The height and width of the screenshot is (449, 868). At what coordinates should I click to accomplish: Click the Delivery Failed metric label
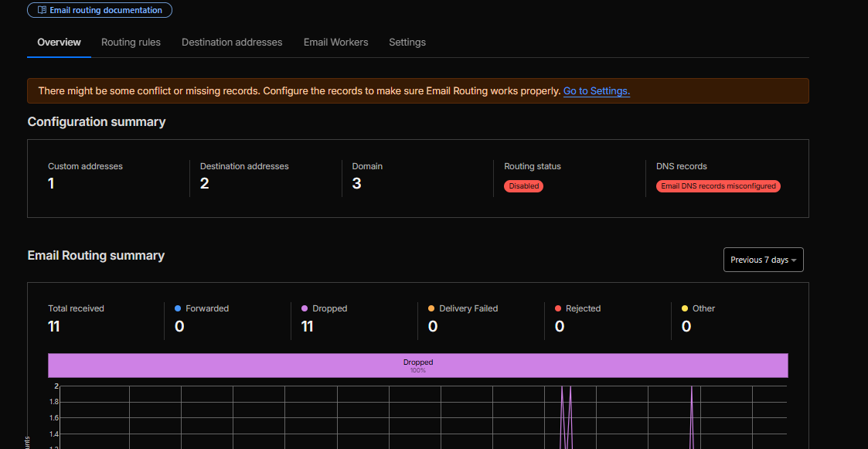[x=468, y=308]
